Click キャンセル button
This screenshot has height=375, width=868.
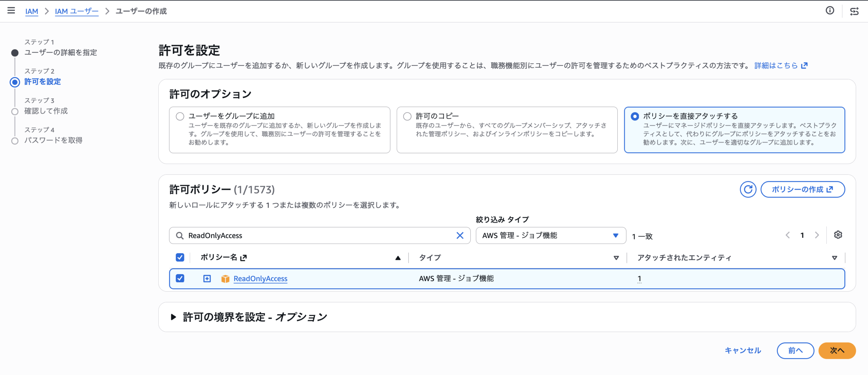coord(743,351)
